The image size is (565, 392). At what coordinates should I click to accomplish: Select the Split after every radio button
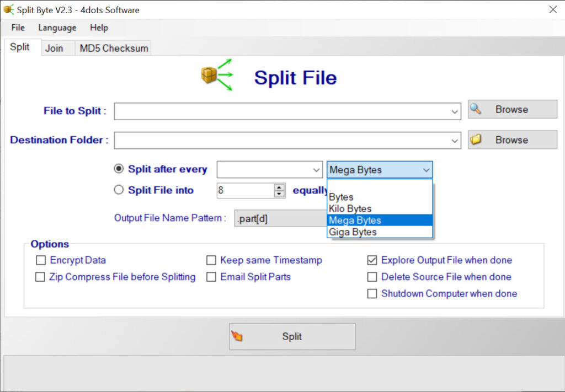[119, 169]
